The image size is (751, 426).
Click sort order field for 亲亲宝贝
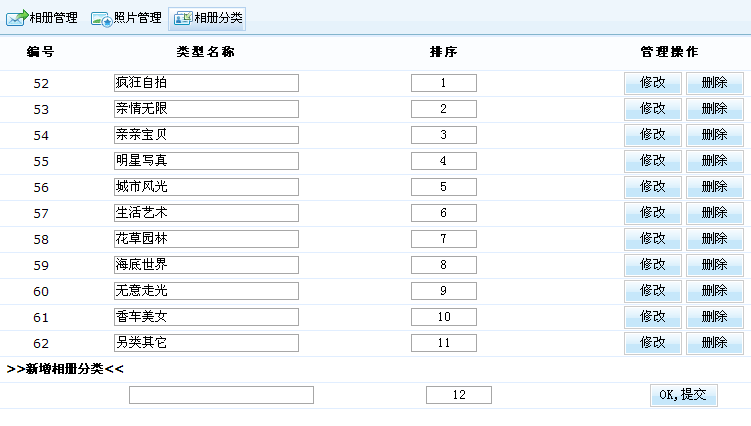click(444, 135)
